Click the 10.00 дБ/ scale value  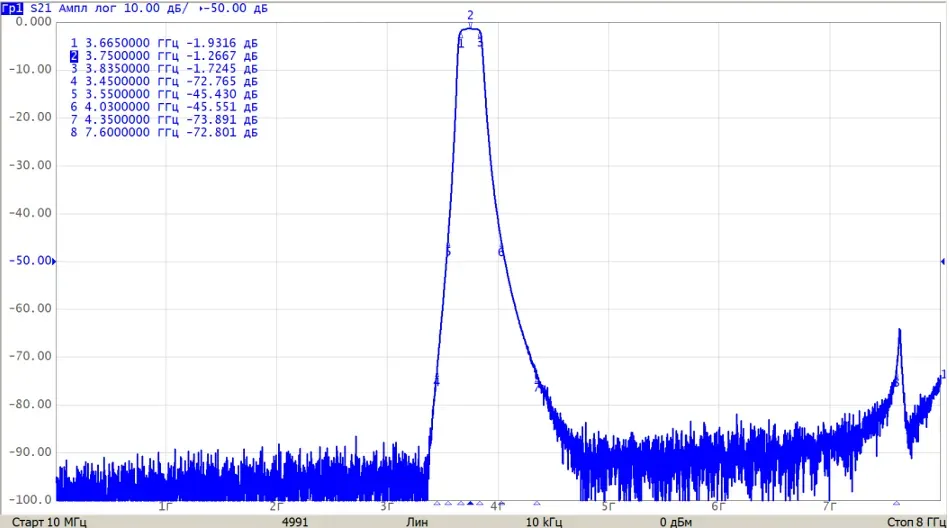pyautogui.click(x=156, y=8)
